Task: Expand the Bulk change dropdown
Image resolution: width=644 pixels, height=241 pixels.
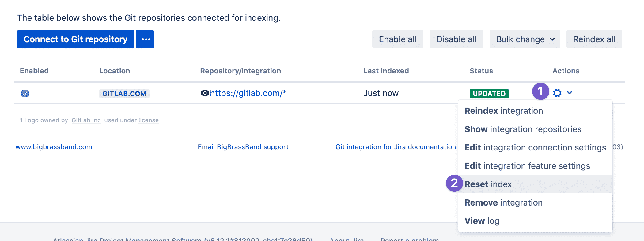Action: 525,39
